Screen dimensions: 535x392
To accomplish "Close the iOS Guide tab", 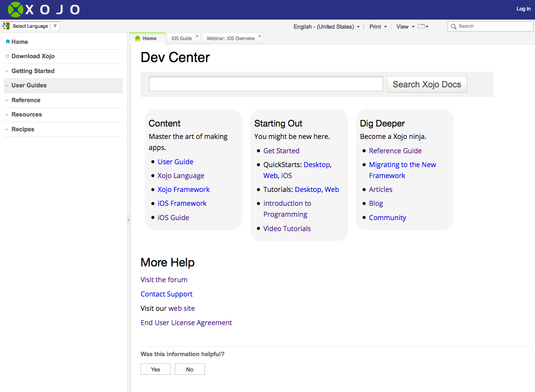I will (x=197, y=36).
